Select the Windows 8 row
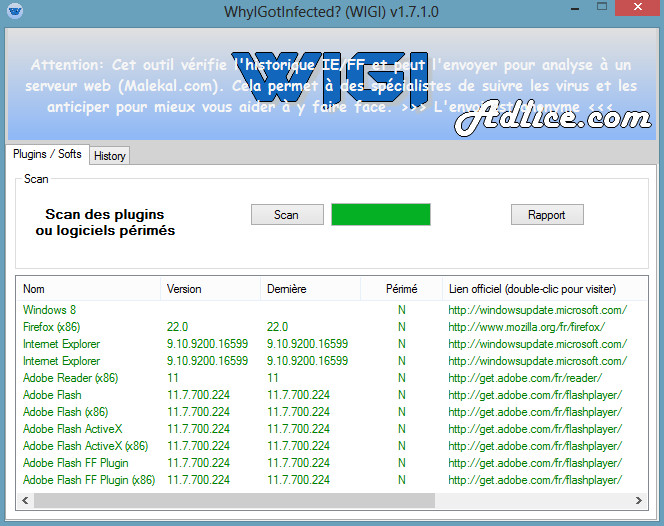Viewport: 664px width, 526px height. click(x=332, y=310)
